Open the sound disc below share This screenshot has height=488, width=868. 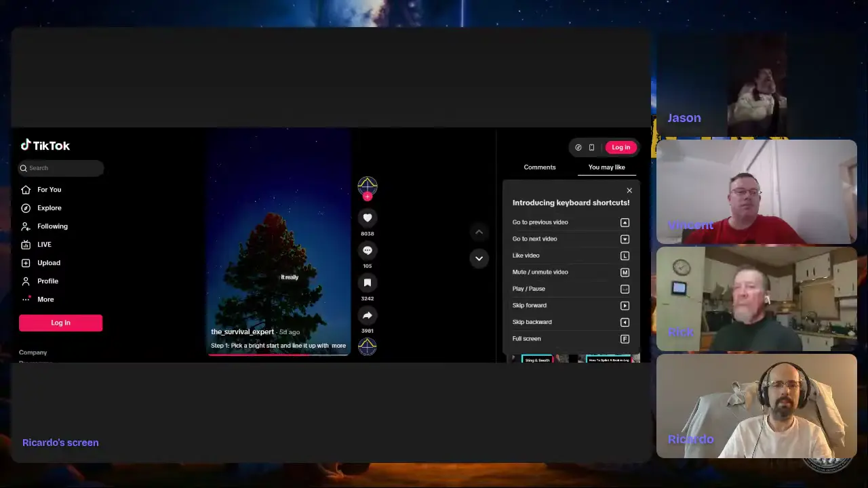(368, 346)
